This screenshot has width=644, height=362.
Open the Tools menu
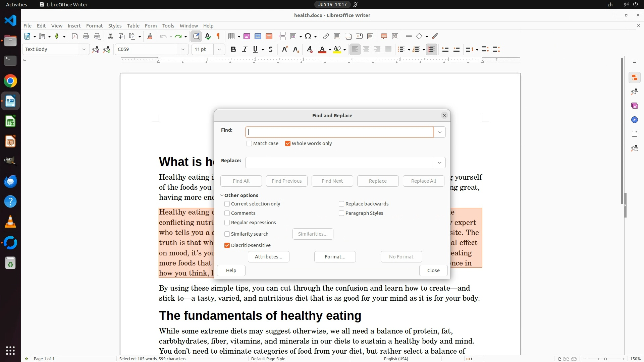pos(168,26)
